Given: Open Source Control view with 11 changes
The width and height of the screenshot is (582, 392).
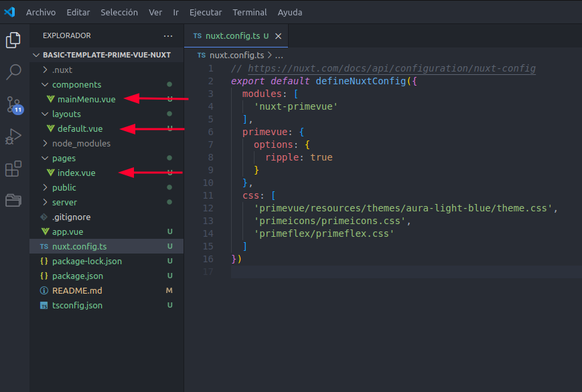Looking at the screenshot, I should click(14, 104).
